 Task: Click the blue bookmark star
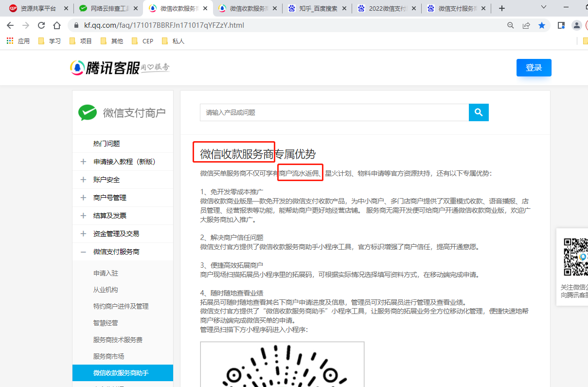click(x=542, y=25)
